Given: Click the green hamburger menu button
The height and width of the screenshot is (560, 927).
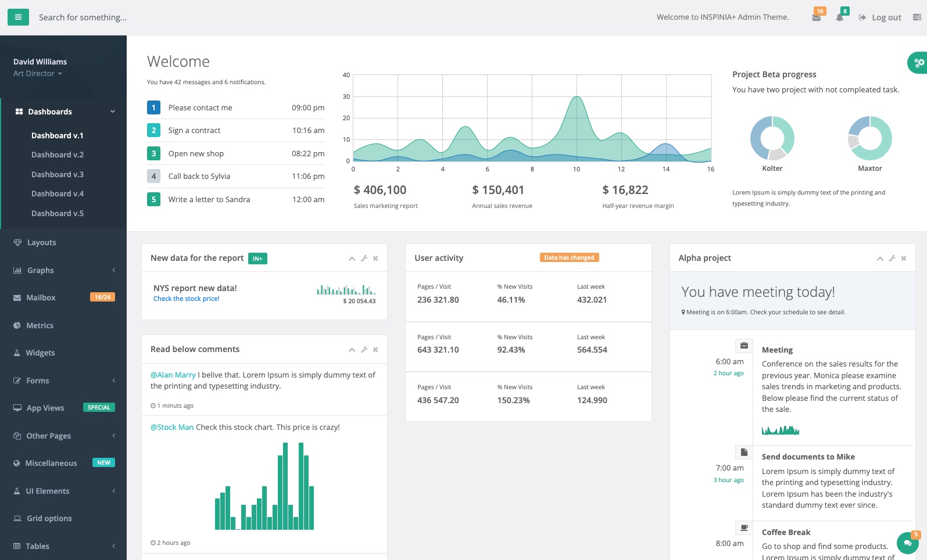Looking at the screenshot, I should click(x=18, y=17).
